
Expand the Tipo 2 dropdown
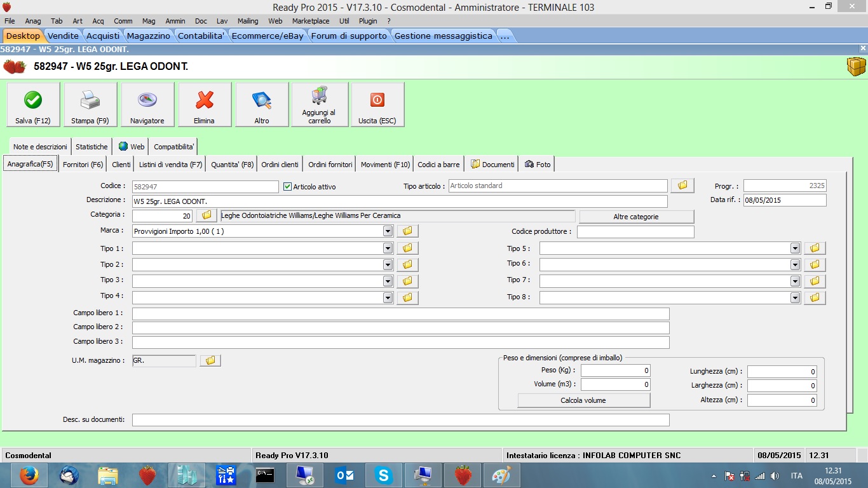point(388,264)
